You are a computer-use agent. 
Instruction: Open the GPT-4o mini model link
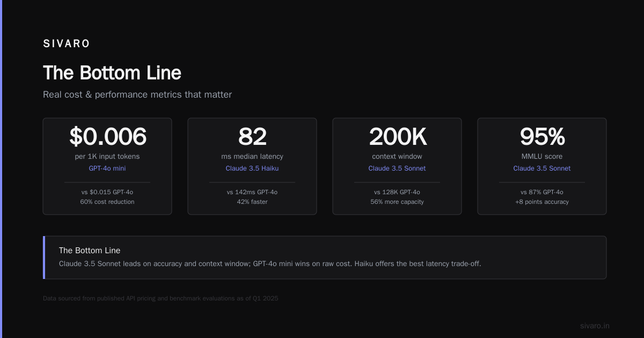click(x=107, y=168)
